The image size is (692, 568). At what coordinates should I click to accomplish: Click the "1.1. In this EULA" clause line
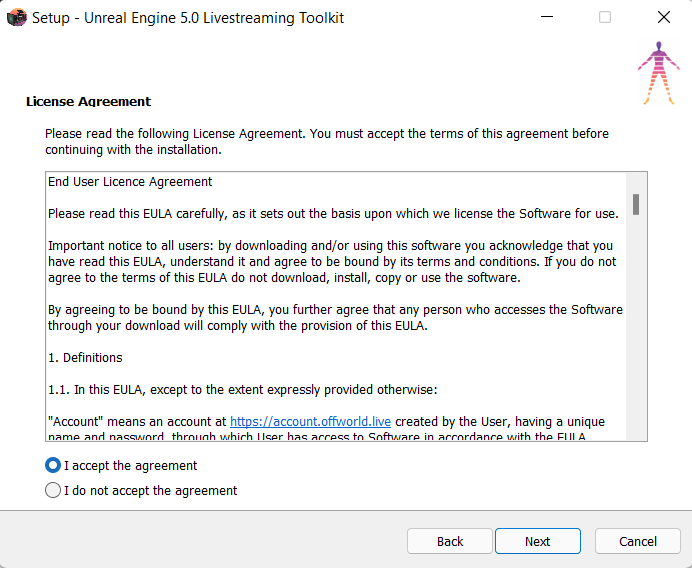tap(242, 390)
